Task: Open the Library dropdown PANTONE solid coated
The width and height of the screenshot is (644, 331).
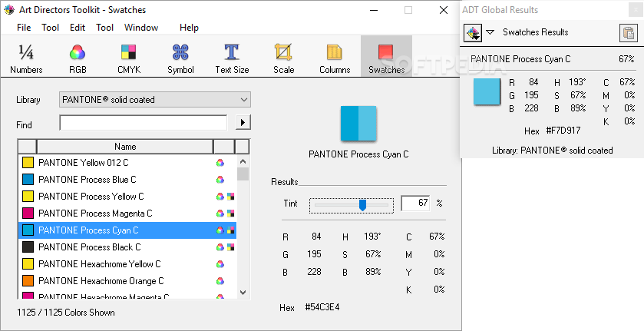Action: coord(155,100)
